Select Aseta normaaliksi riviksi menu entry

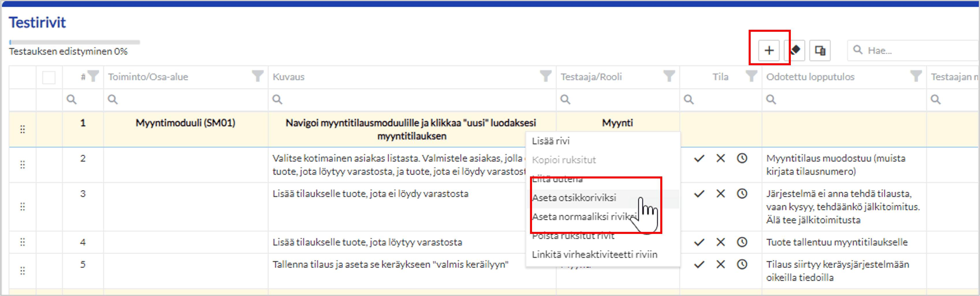[603, 217]
